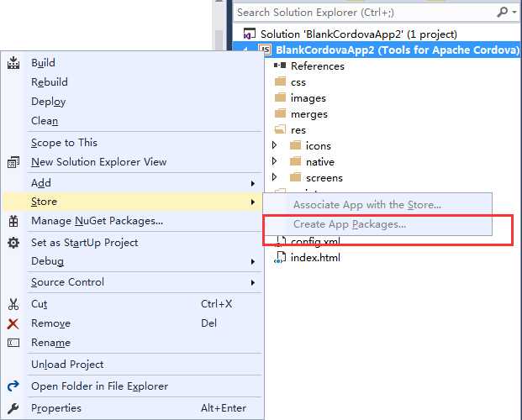Select the config.xml file
Image resolution: width=522 pixels, height=420 pixels.
[x=315, y=241]
